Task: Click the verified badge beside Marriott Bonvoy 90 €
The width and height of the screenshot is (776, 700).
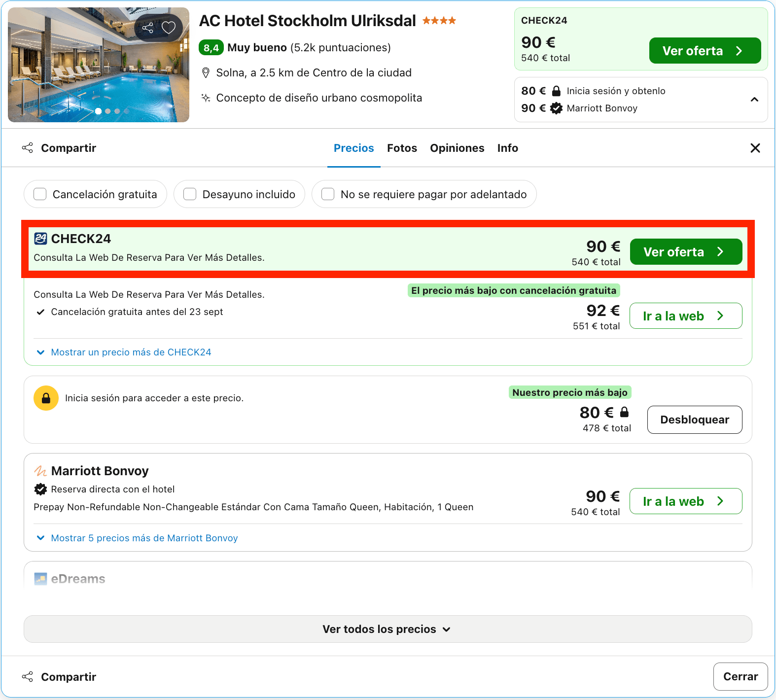Action: pyautogui.click(x=556, y=108)
